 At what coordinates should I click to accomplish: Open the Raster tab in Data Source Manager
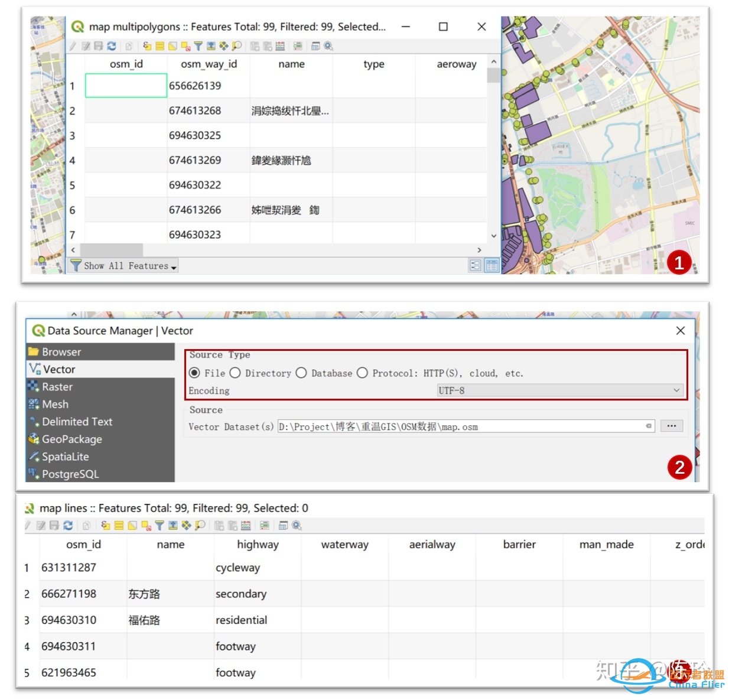tap(57, 387)
